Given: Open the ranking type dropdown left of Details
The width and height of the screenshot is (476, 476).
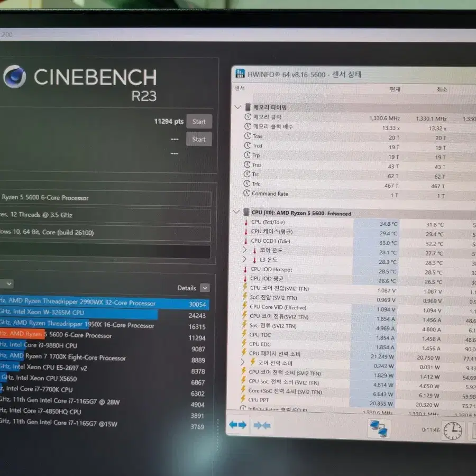Looking at the screenshot, I should click(x=9, y=283).
